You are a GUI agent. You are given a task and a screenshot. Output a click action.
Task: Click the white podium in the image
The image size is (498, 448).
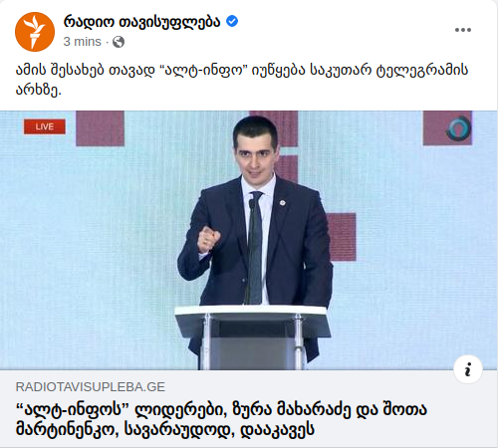(x=252, y=337)
